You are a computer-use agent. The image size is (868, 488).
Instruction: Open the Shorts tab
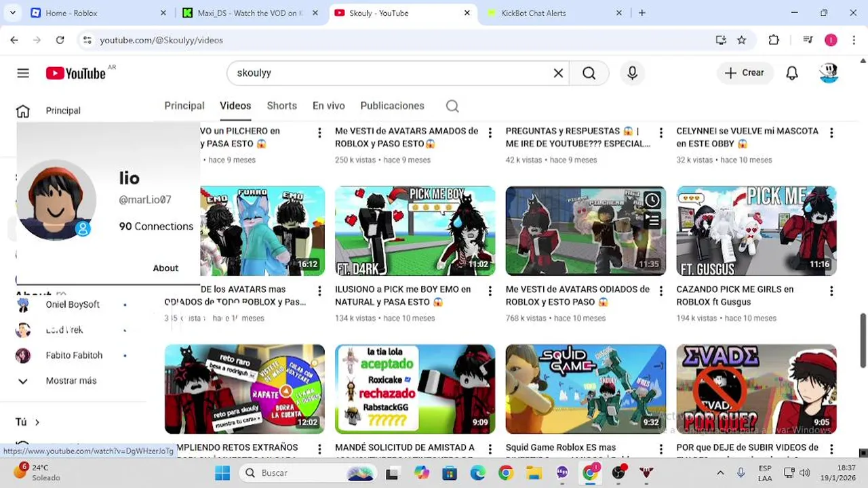tap(282, 106)
